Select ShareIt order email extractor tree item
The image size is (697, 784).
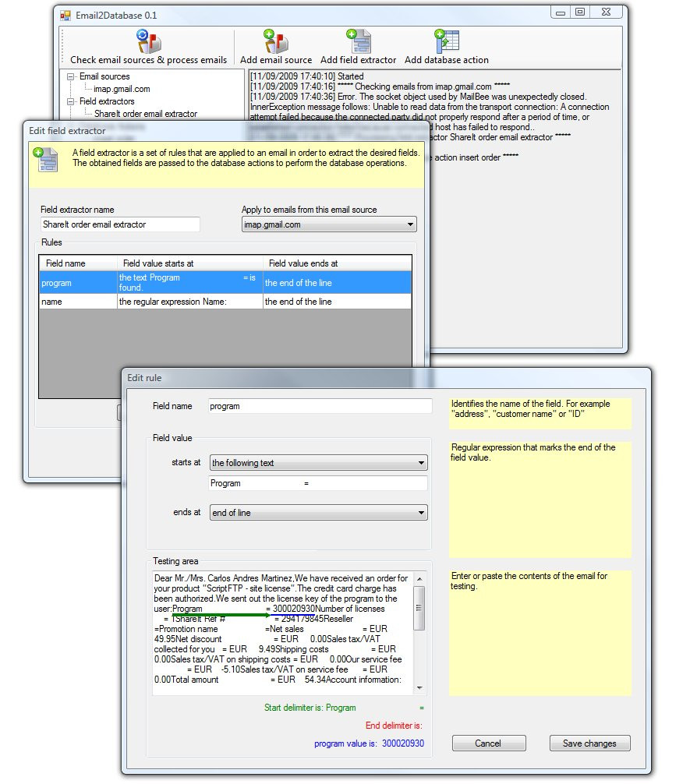tap(146, 114)
